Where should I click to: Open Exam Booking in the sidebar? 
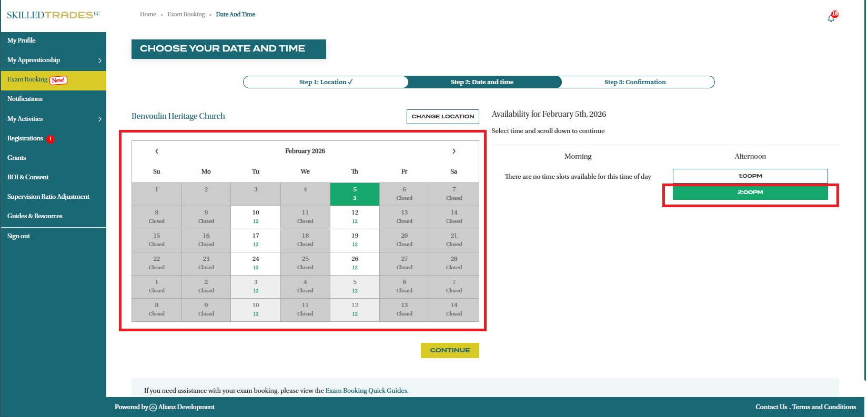[27, 80]
